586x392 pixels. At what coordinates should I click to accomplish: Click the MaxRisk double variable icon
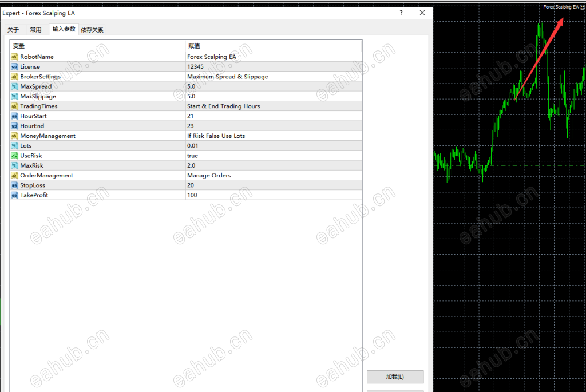[x=14, y=165]
